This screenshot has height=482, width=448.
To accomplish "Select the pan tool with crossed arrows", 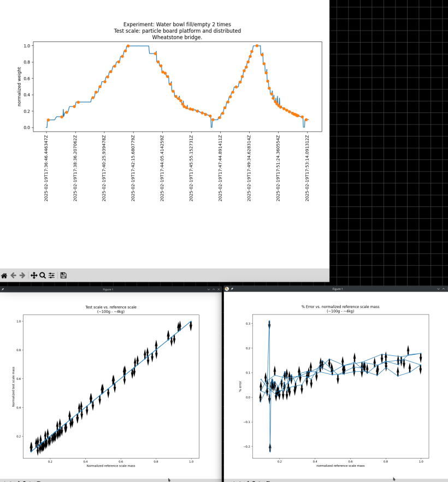I will 34,276.
